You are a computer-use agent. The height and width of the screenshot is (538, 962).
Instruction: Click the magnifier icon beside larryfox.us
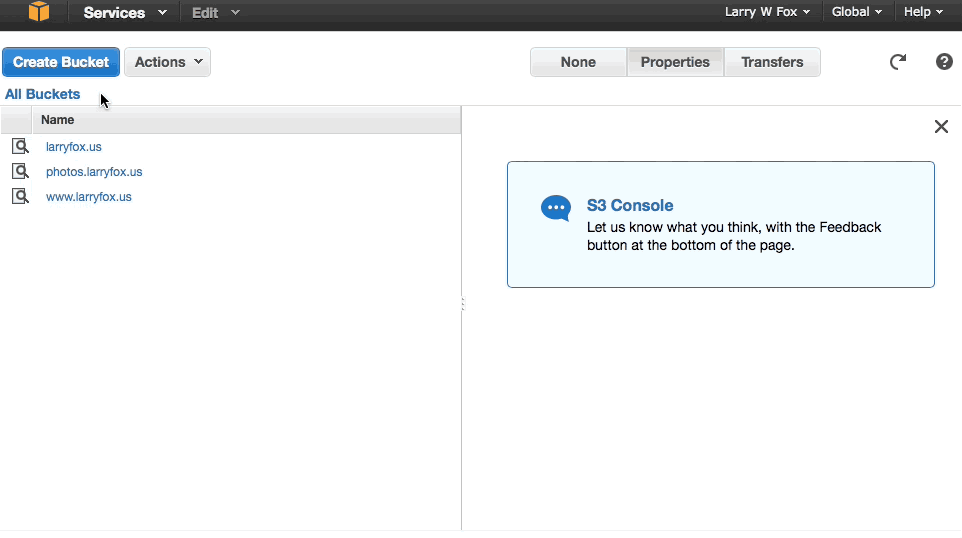(x=20, y=147)
